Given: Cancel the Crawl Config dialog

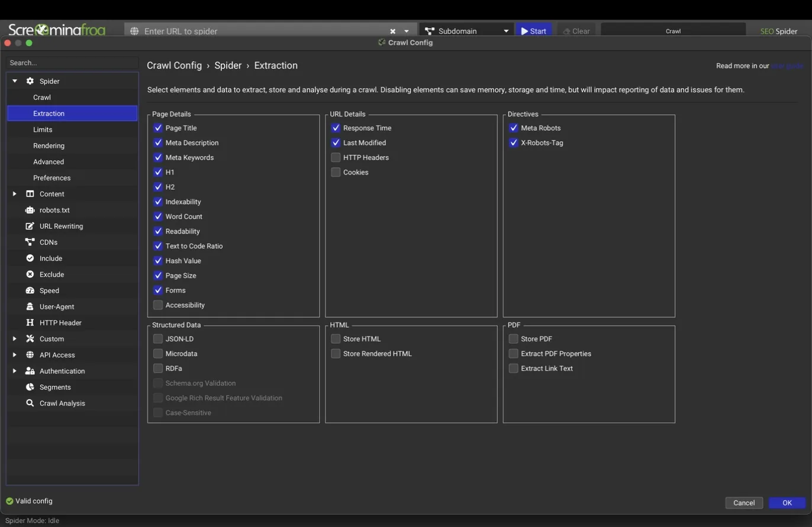Looking at the screenshot, I should click(744, 503).
